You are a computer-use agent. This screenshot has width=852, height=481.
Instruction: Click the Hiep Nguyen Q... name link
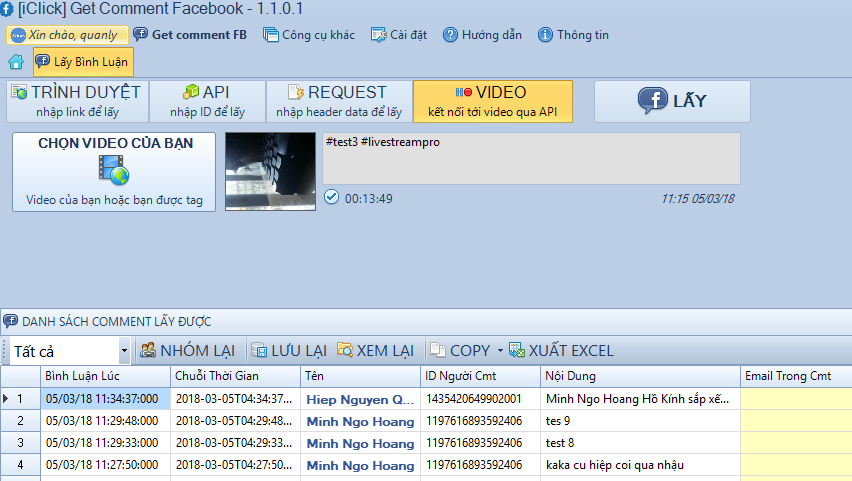click(x=360, y=399)
